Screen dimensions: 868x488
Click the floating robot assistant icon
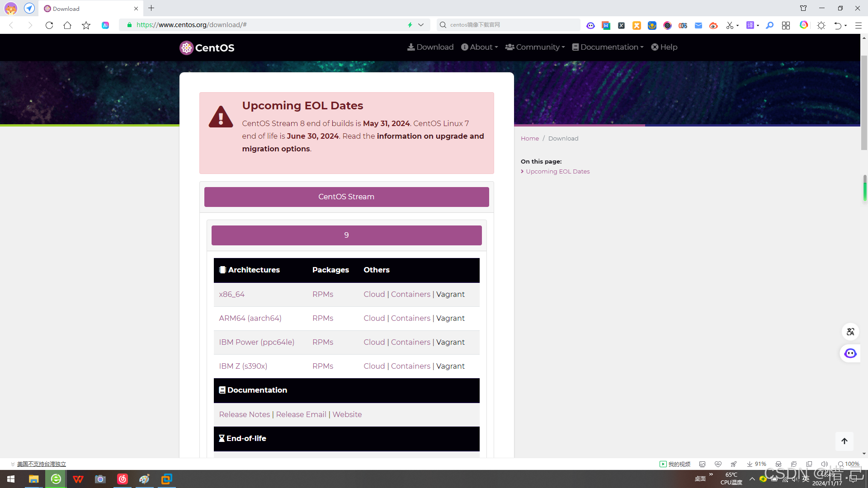pyautogui.click(x=850, y=353)
